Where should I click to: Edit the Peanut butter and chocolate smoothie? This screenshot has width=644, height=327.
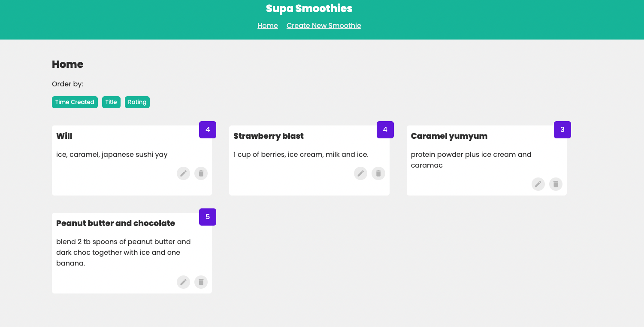point(183,282)
